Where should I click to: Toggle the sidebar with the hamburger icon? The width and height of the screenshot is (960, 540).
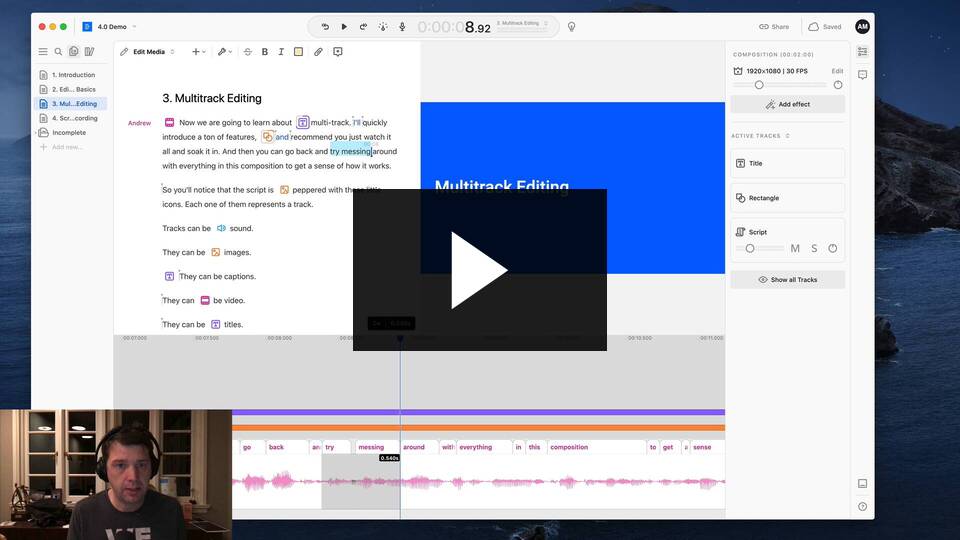tap(43, 52)
